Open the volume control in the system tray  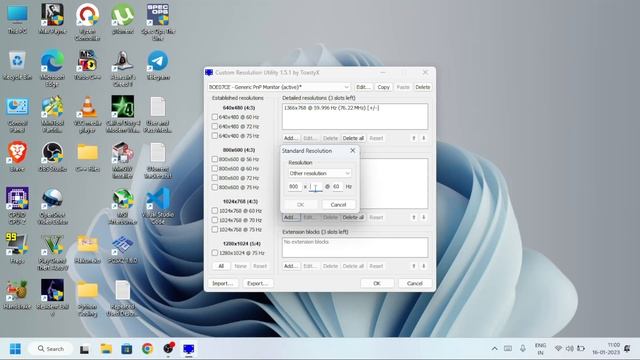click(x=569, y=349)
